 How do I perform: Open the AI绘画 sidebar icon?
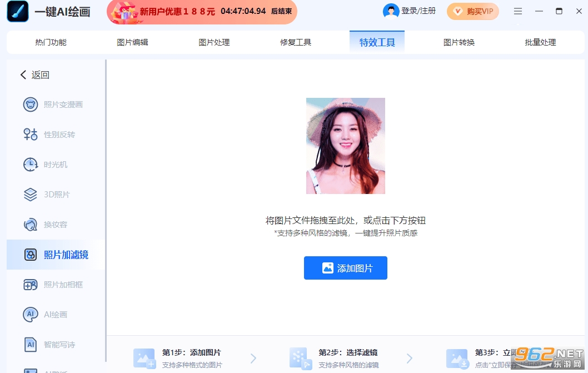pyautogui.click(x=31, y=315)
